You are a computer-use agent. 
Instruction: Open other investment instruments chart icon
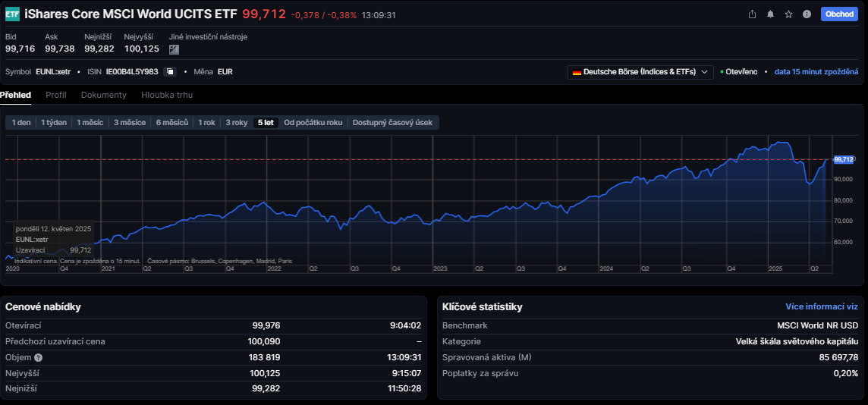174,49
